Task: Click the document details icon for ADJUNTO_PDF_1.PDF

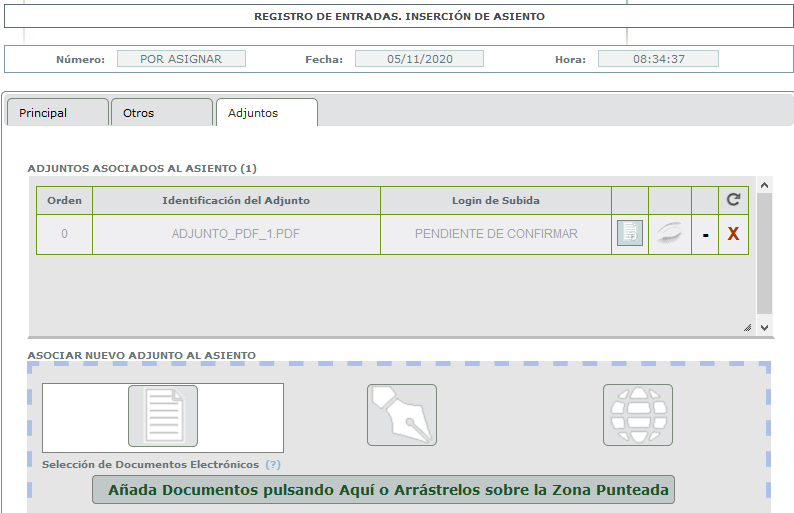Action: 630,233
